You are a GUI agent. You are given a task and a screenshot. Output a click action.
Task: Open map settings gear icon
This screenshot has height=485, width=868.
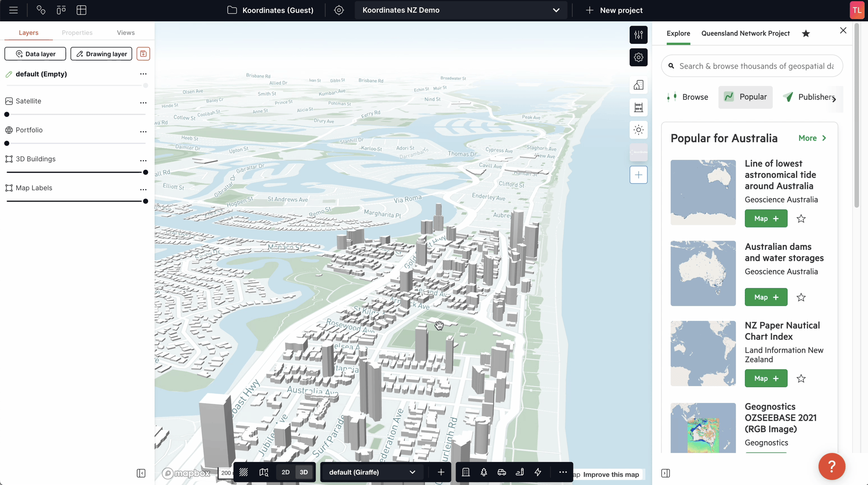[x=638, y=57]
